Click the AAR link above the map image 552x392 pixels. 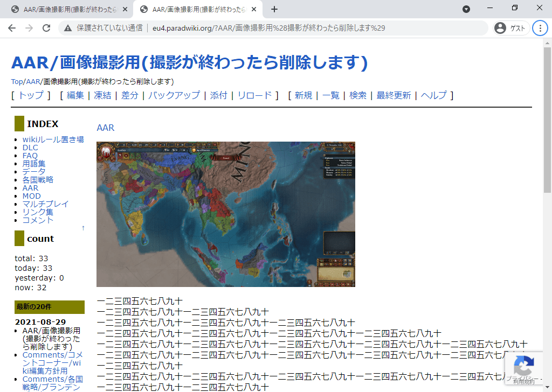point(106,128)
